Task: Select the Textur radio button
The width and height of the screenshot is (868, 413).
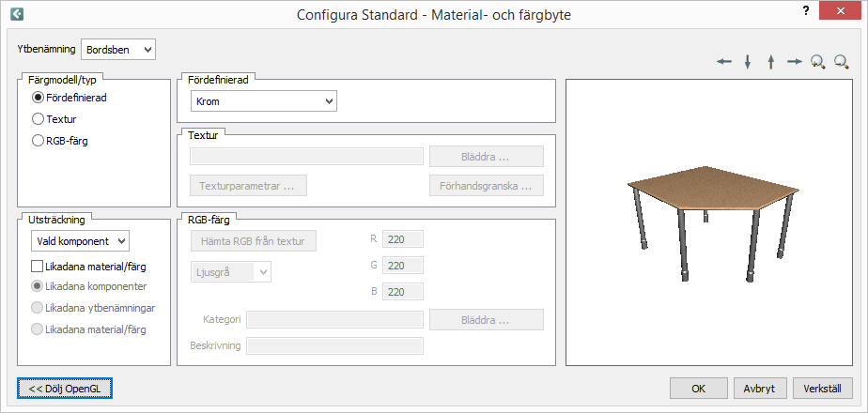Action: click(x=39, y=119)
